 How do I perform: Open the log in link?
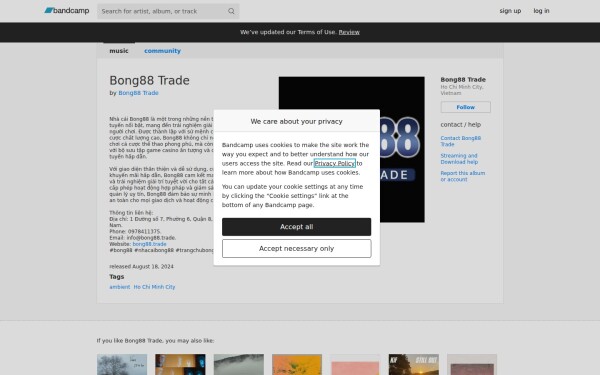click(541, 11)
